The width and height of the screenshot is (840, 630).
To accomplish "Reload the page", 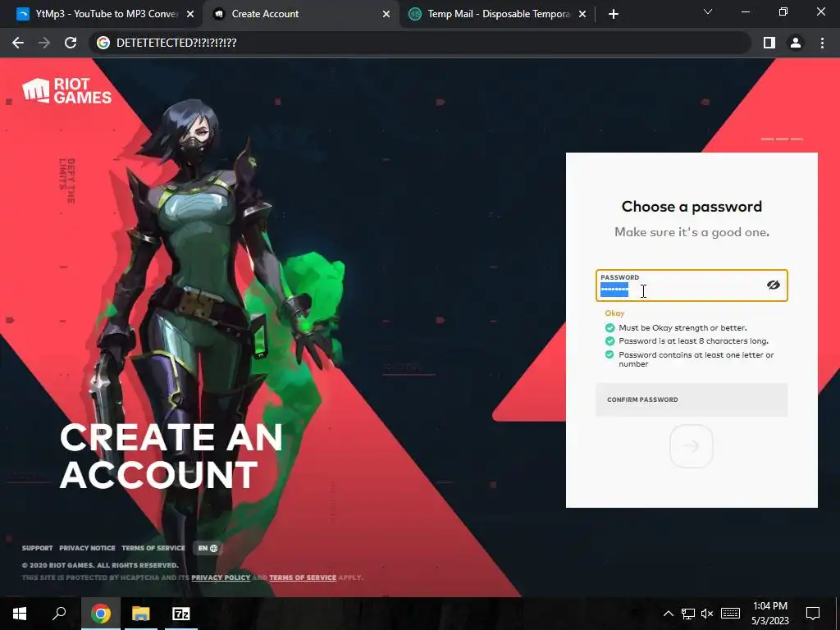I will click(x=71, y=43).
